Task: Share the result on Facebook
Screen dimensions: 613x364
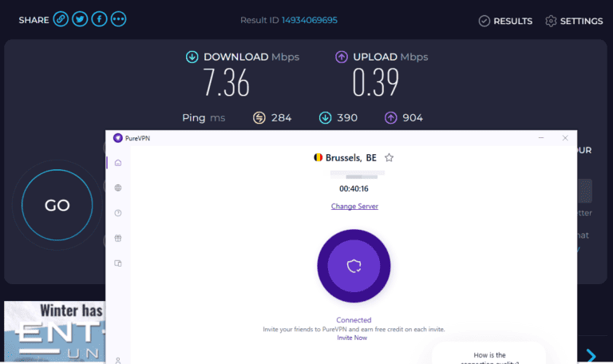Action: [x=99, y=19]
